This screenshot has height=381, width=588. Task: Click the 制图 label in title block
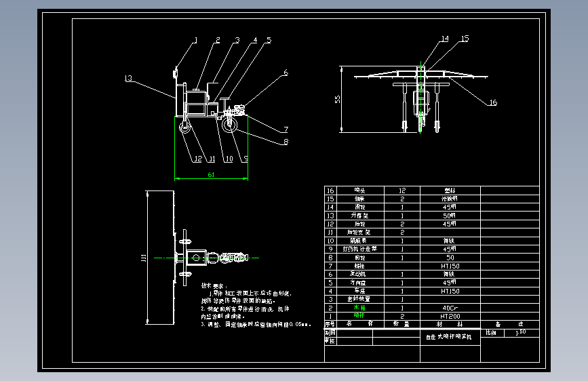330,333
